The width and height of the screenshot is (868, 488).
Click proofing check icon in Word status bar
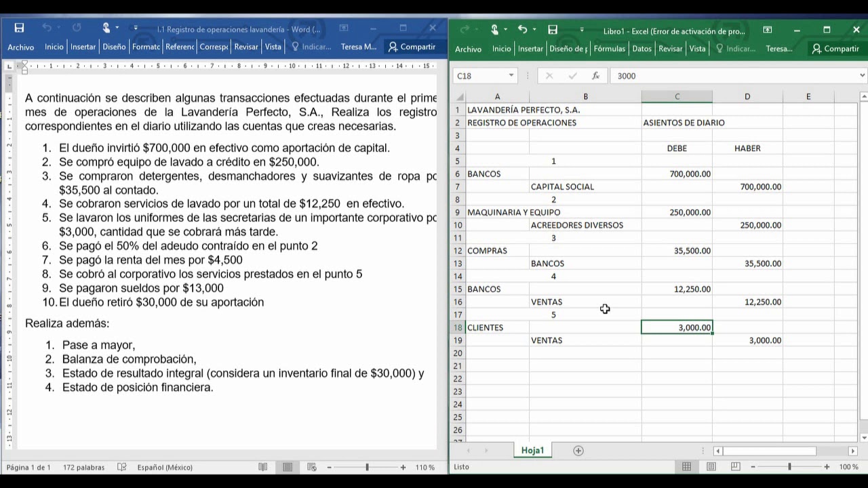coord(122,468)
